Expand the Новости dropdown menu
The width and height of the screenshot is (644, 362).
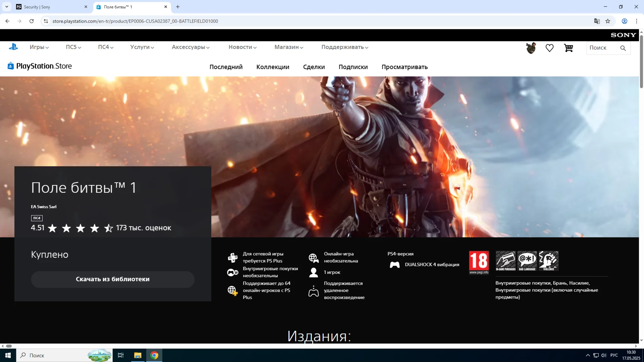[x=242, y=47]
